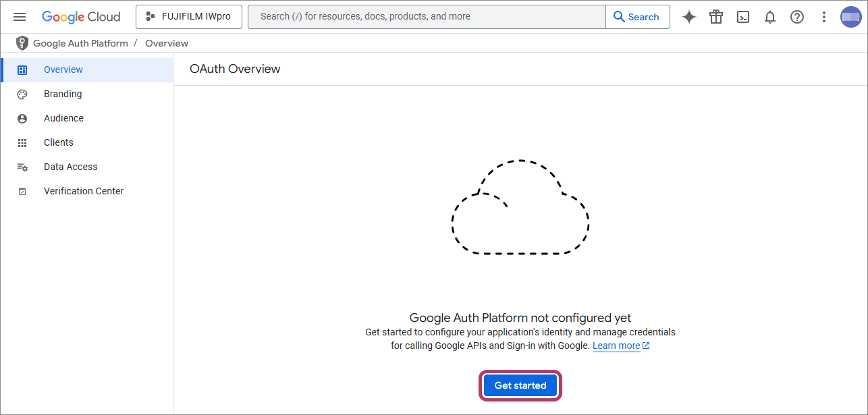868x415 pixels.
Task: Open the three-dot settings menu
Action: coord(823,17)
